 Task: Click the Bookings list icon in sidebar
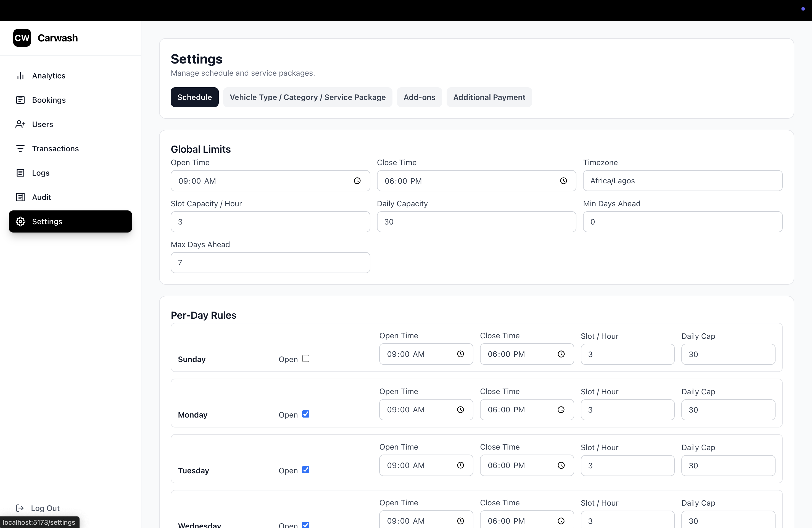click(20, 100)
